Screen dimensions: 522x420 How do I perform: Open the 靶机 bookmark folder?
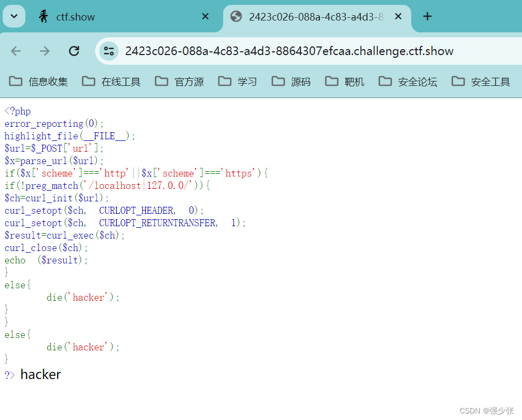(345, 82)
